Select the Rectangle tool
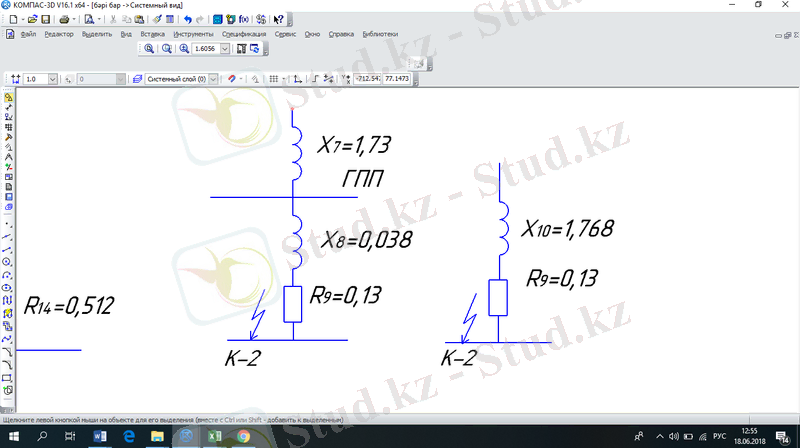This screenshot has width=800, height=448. [7, 378]
